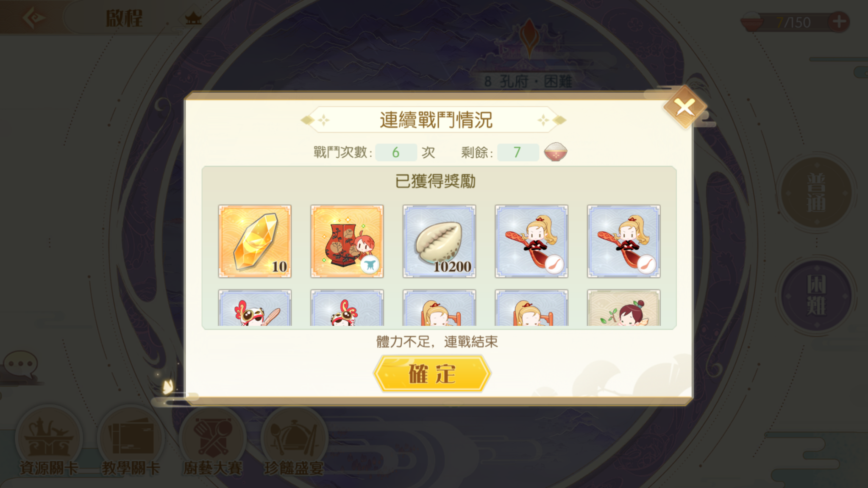Select the shell currency reward showing 10200

(x=440, y=241)
